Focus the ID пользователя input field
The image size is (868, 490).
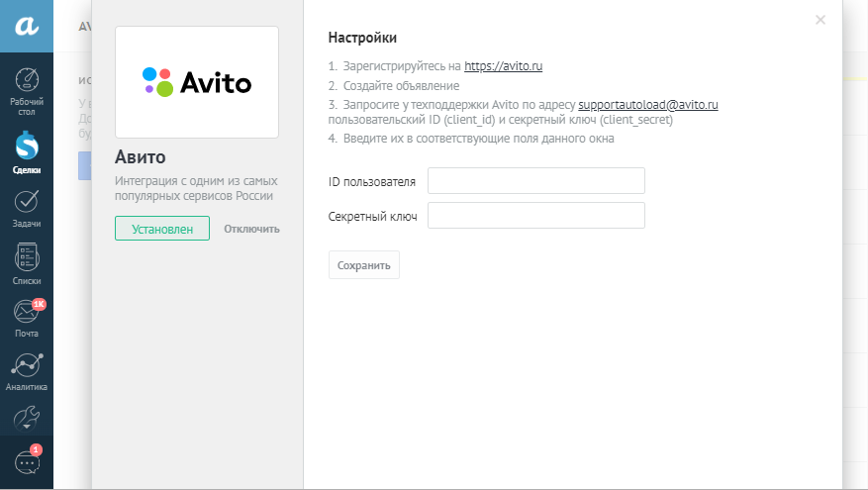[535, 181]
